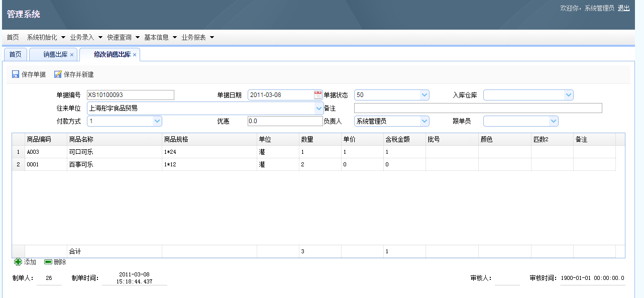The width and height of the screenshot is (644, 298).
Task: Select the 可口可乐 product name cell
Action: [x=114, y=152]
